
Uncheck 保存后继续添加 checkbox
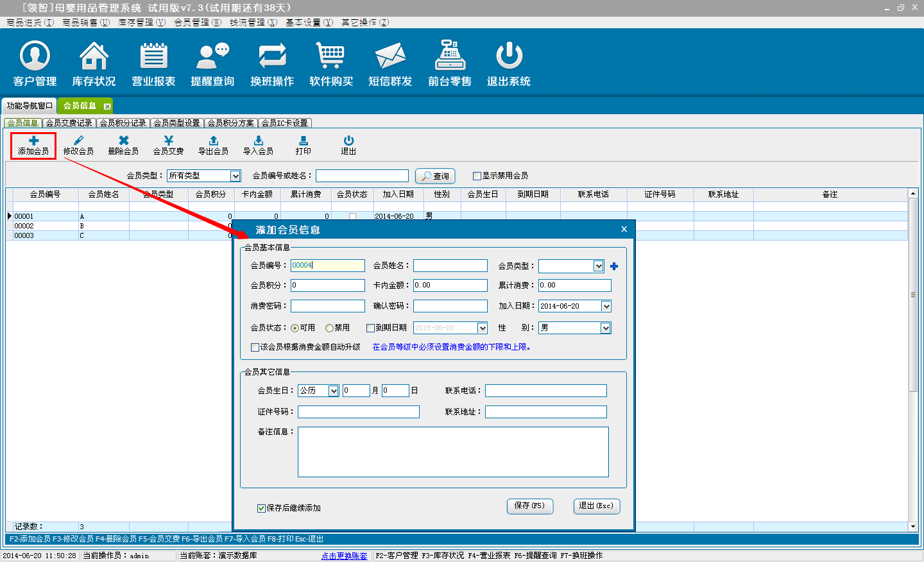pyautogui.click(x=261, y=508)
